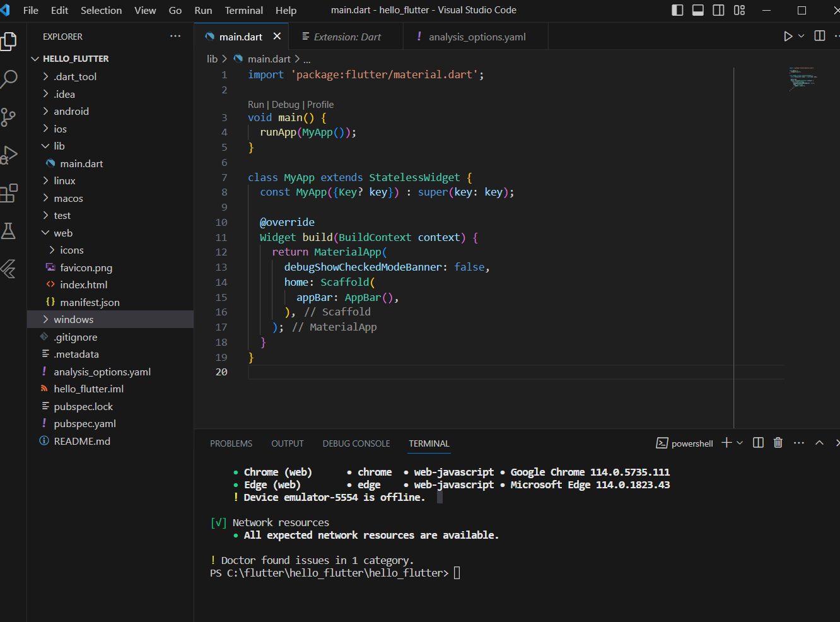Image resolution: width=840 pixels, height=622 pixels.
Task: Open the Flutter sidebar view
Action: coord(9,269)
